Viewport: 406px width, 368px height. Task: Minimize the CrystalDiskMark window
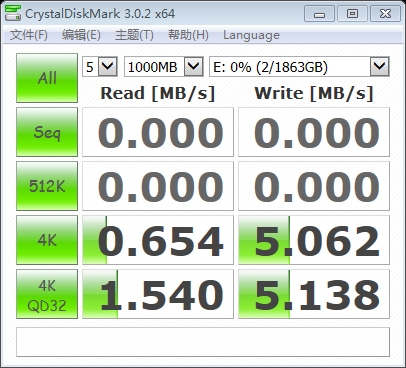coord(319,14)
